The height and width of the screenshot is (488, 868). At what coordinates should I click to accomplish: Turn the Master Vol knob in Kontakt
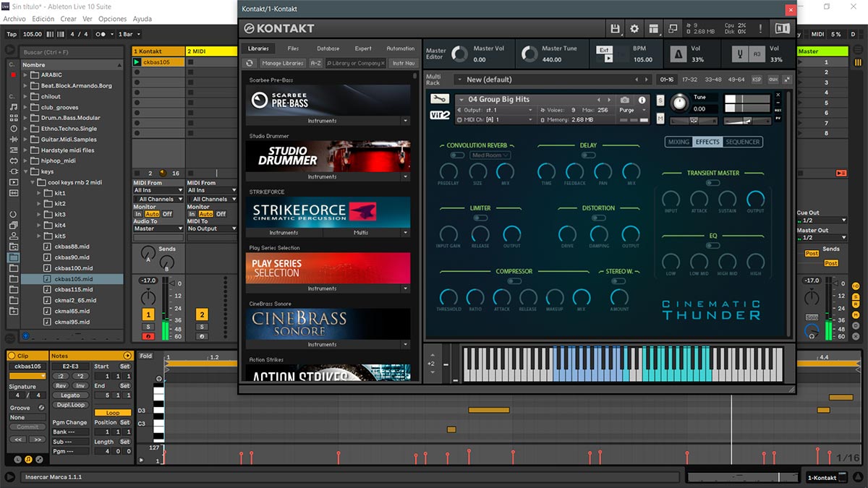point(459,54)
